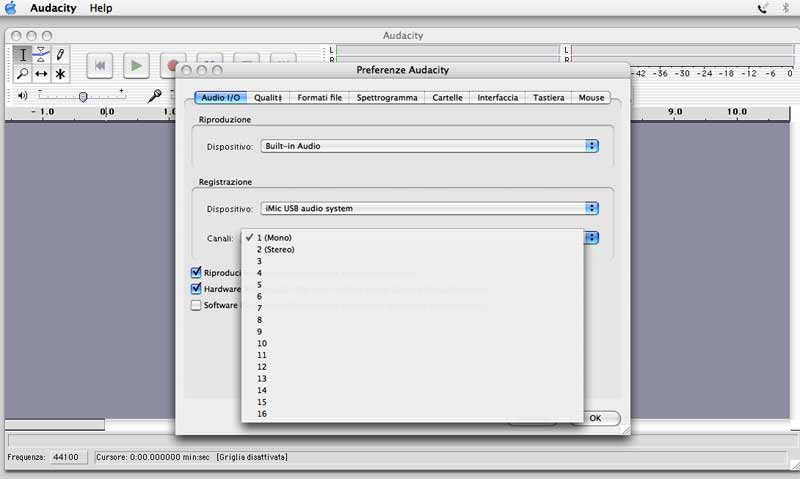Choose 14 channels in the list
Image resolution: width=800 pixels, height=479 pixels.
tap(412, 390)
